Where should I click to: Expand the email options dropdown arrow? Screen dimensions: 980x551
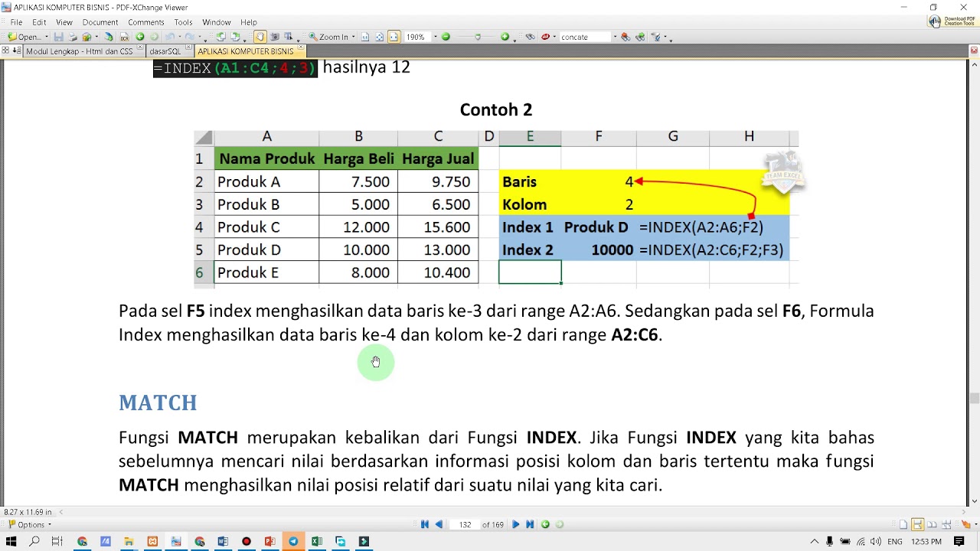click(96, 37)
